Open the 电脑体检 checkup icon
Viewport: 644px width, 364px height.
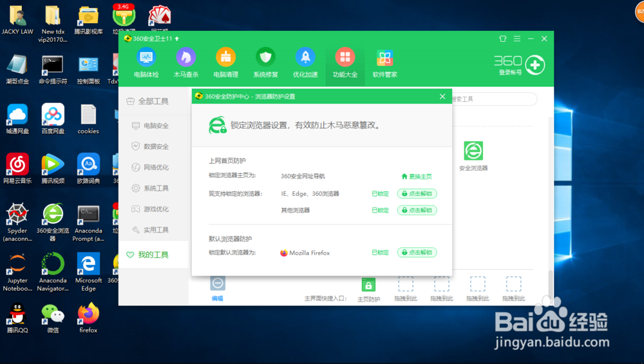(x=146, y=57)
